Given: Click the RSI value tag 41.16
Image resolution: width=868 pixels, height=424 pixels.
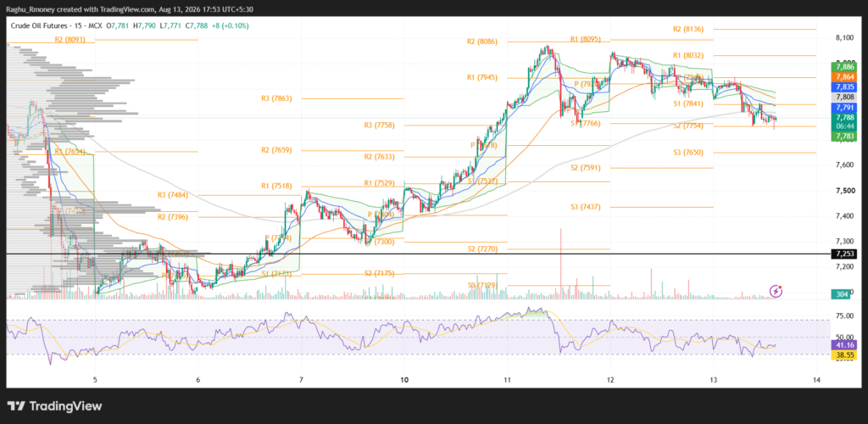Looking at the screenshot, I should (x=845, y=344).
